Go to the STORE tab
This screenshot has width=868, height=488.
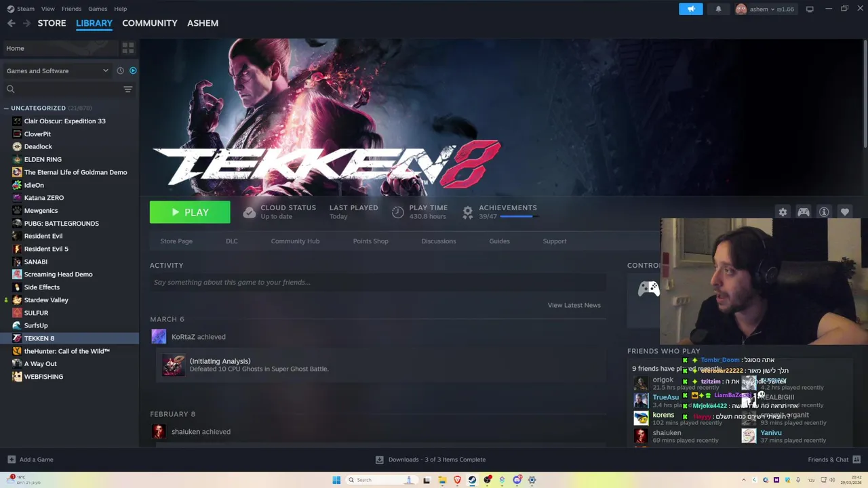(52, 23)
